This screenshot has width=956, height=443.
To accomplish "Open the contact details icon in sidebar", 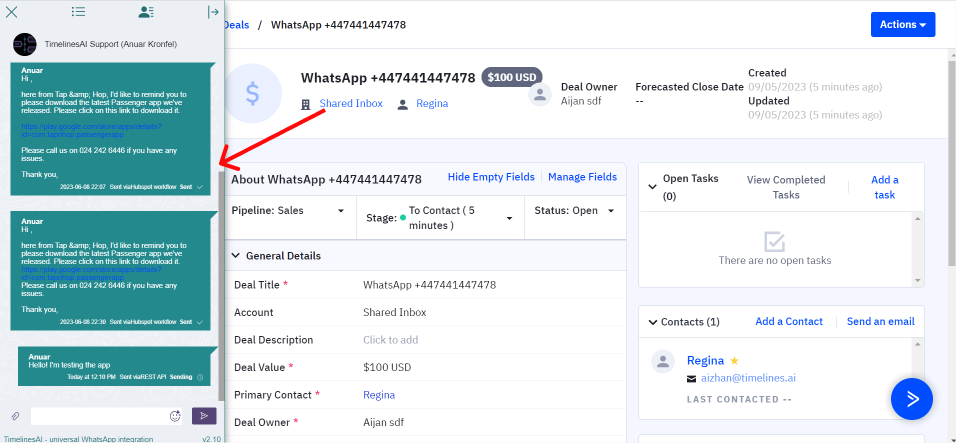I will (146, 12).
